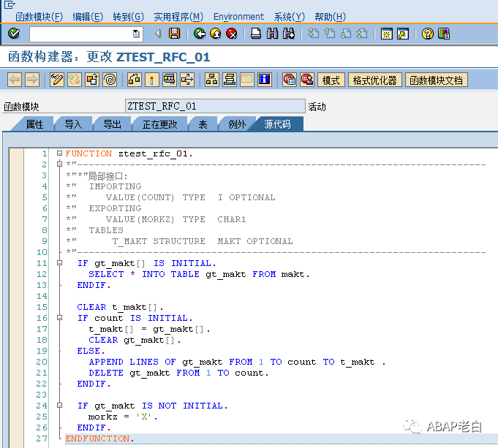Click the SELECT keyword on line 12
Viewport: 498px width, 448px height.
106,274
